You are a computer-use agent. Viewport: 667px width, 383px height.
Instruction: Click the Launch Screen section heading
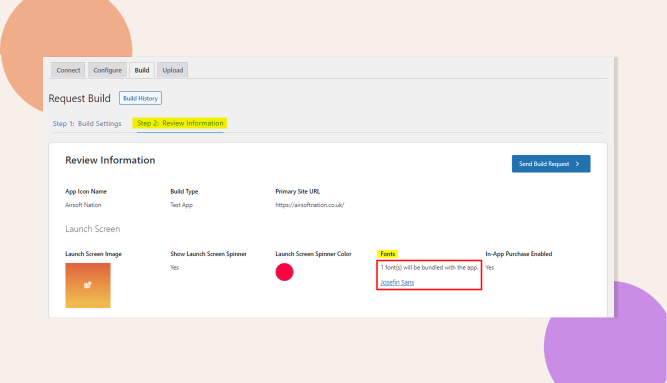coord(92,229)
